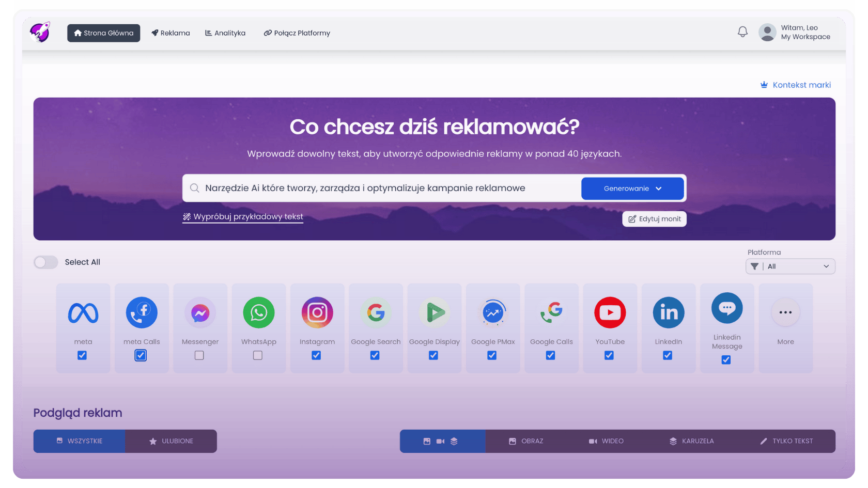The width and height of the screenshot is (868, 488).
Task: Uncheck the Google Calls checkbox
Action: click(551, 355)
